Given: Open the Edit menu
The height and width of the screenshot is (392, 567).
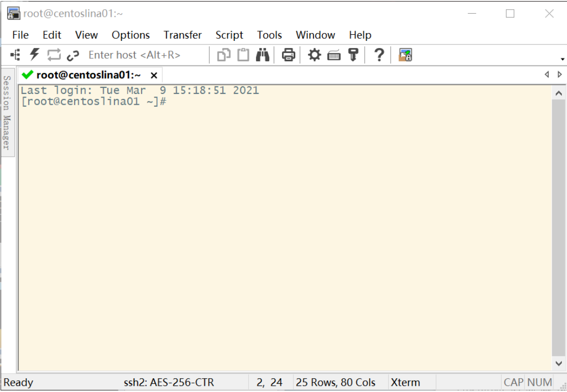Looking at the screenshot, I should tap(52, 35).
